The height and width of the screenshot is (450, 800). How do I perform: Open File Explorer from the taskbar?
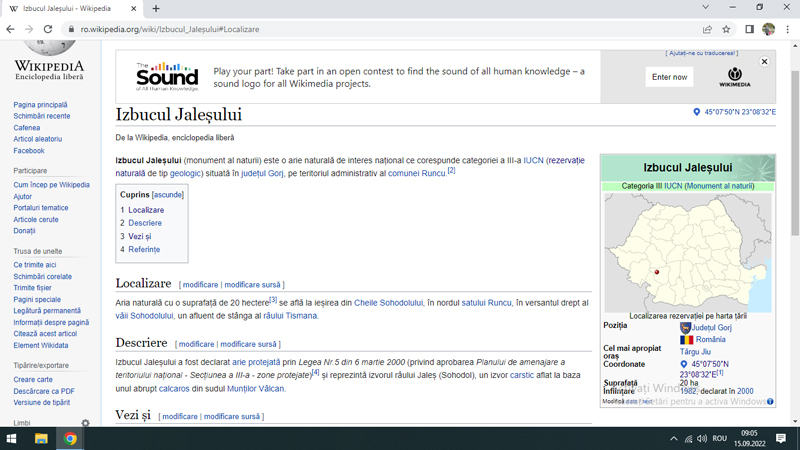coord(41,438)
